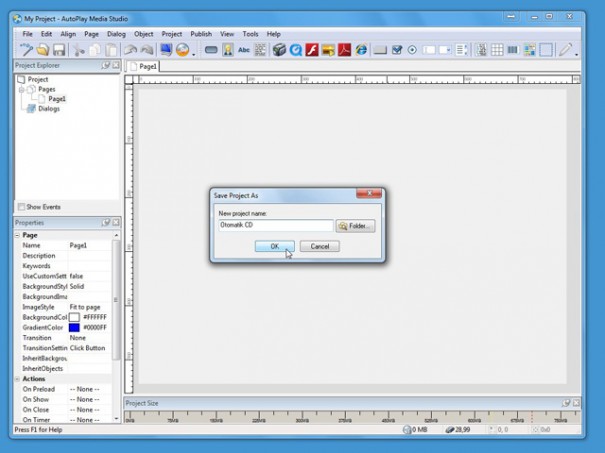Open the Dialog menu
Image resolution: width=605 pixels, height=453 pixels.
pyautogui.click(x=116, y=34)
